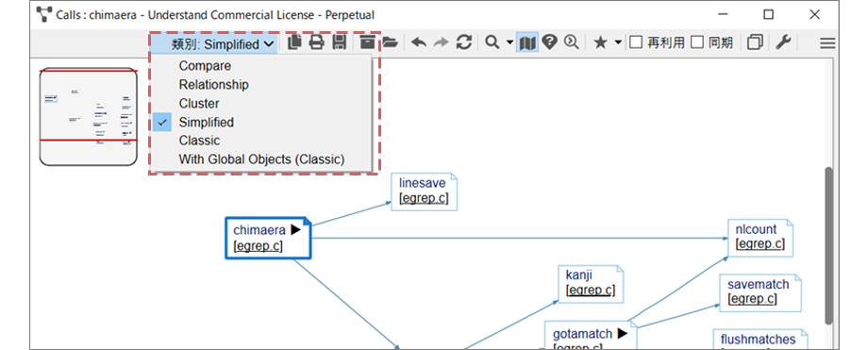Expand the search magnifier dropdown arrow

coord(509,43)
